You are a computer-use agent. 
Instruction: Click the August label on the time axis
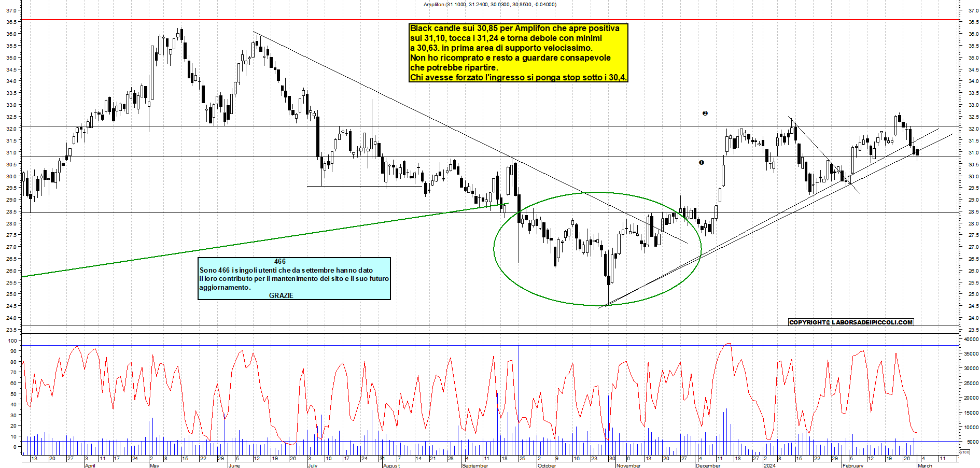tap(391, 465)
